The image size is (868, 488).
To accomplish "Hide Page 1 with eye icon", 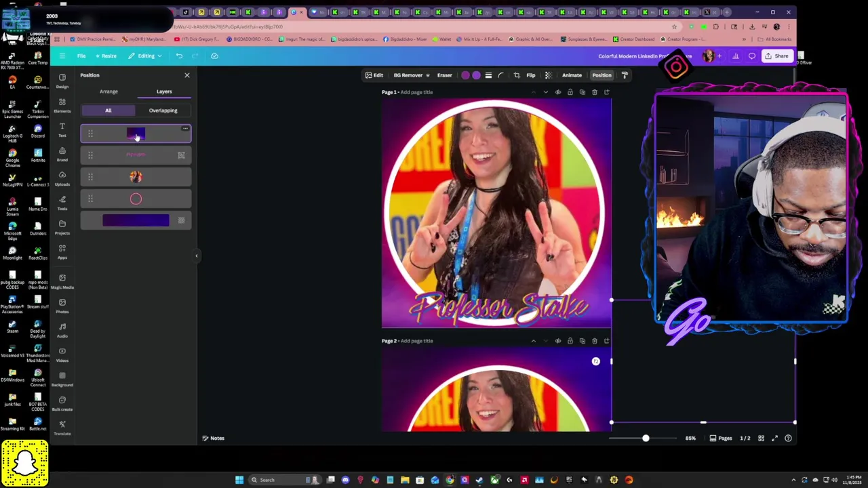I will click(558, 92).
